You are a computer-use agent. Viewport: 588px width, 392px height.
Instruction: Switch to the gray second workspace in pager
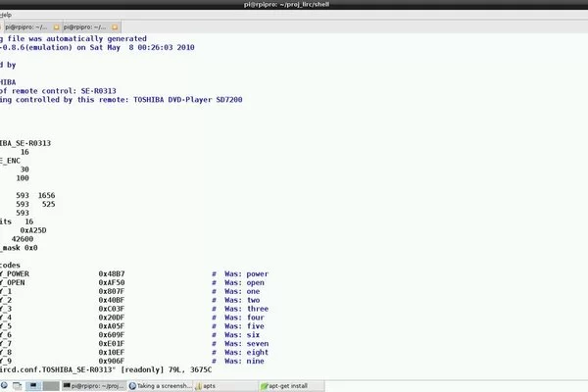pyautogui.click(x=51, y=385)
